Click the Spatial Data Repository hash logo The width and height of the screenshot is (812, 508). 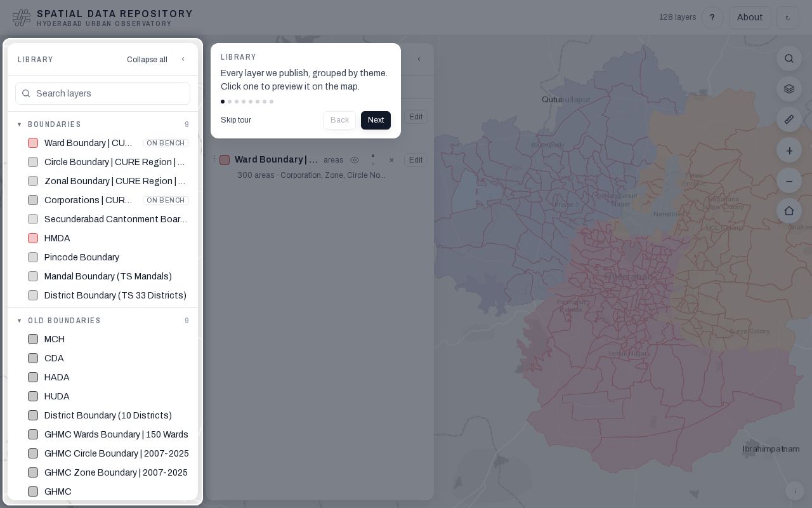click(x=22, y=18)
